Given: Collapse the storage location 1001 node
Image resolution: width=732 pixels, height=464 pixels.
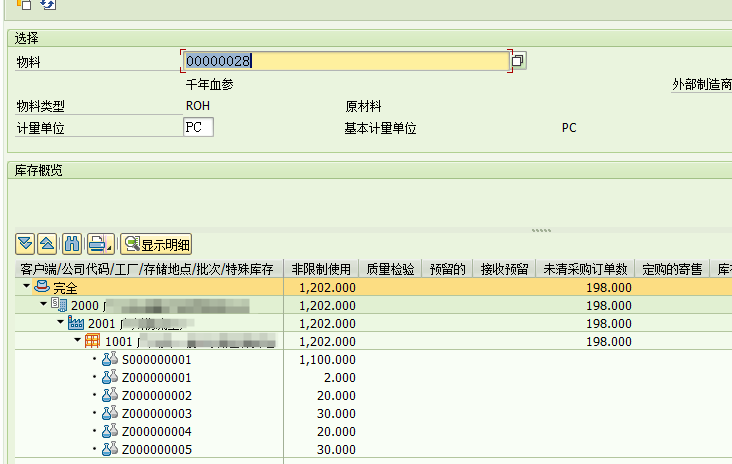Looking at the screenshot, I should pyautogui.click(x=78, y=341).
